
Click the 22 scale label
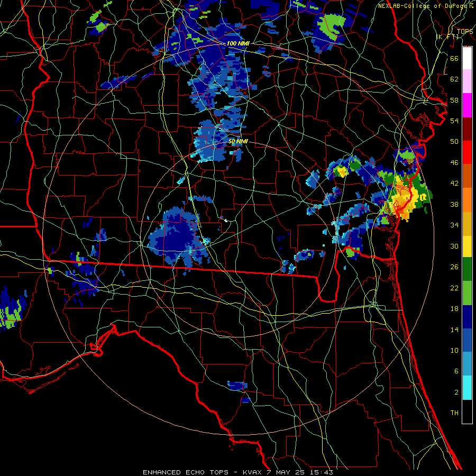[454, 288]
